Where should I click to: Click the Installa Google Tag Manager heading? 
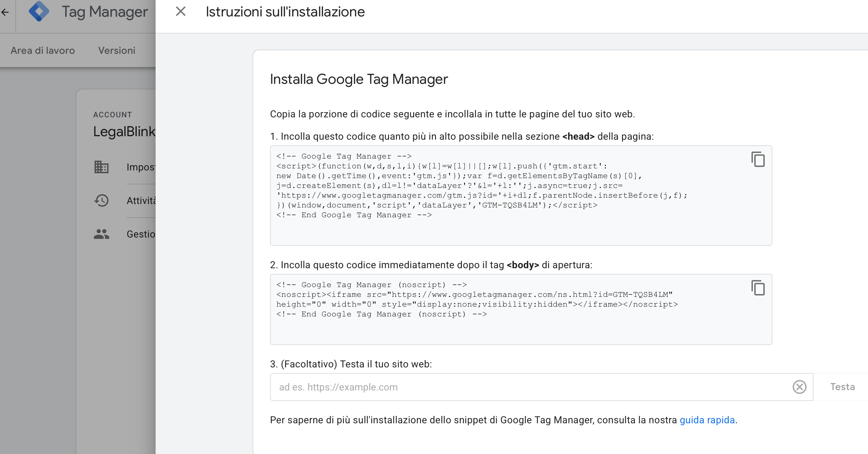(x=359, y=79)
